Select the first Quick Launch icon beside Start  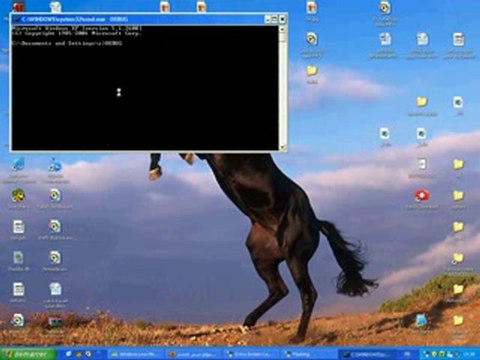(68, 354)
